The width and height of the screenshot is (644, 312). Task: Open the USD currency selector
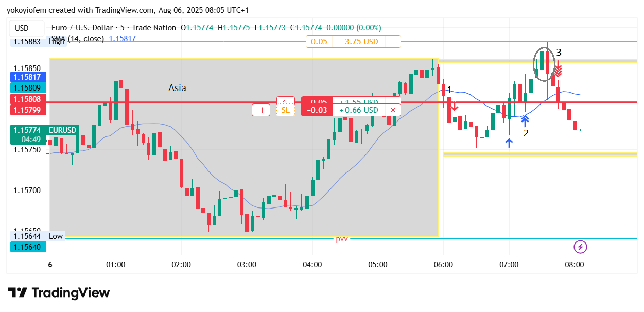pyautogui.click(x=22, y=28)
